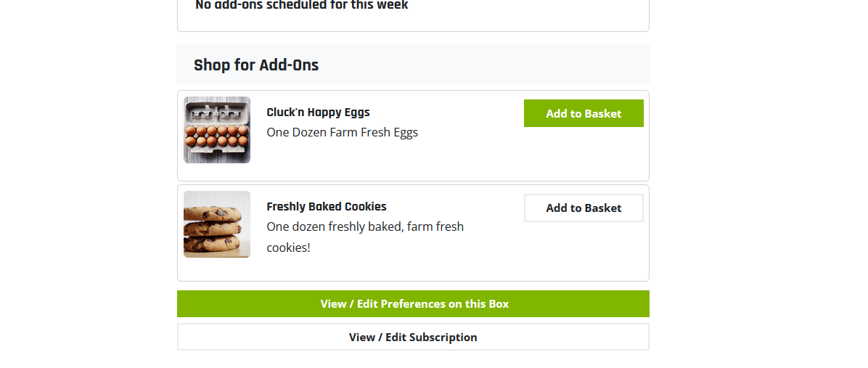868x368 pixels.
Task: Select the Cluck'n Happy Eggs title
Action: coord(319,113)
